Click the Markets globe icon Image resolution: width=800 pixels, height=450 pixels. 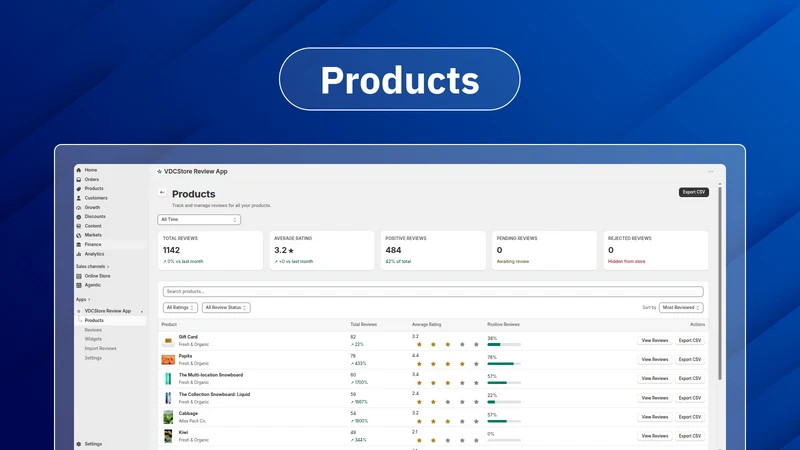point(79,235)
